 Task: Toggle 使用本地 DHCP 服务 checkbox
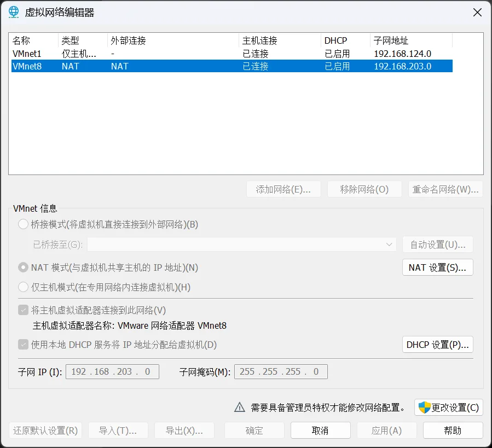(23, 345)
